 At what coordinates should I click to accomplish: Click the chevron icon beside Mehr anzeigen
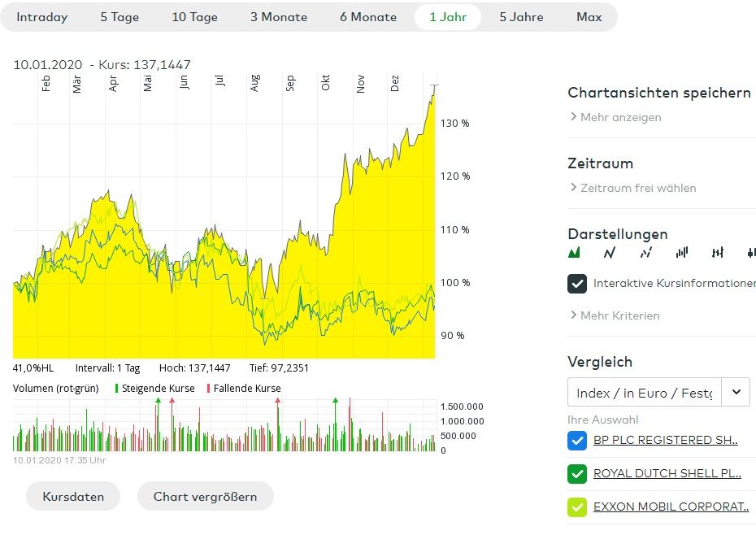(573, 117)
